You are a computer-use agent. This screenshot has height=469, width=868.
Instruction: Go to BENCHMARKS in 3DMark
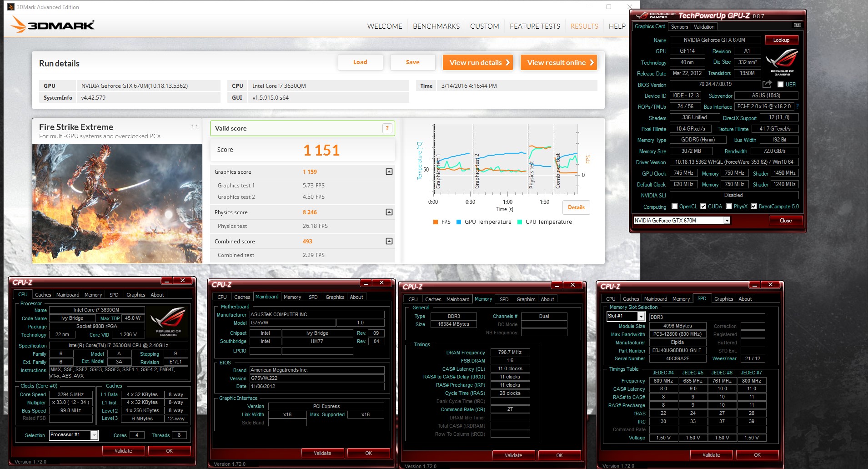coord(436,26)
